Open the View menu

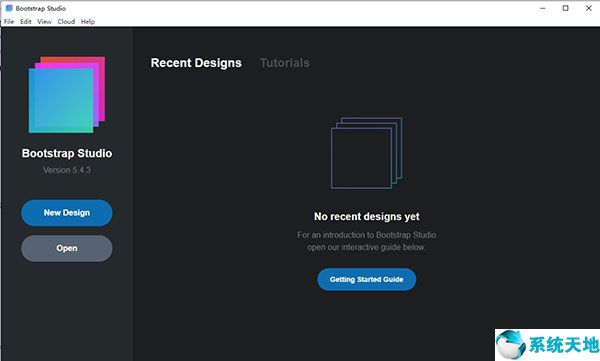[44, 21]
